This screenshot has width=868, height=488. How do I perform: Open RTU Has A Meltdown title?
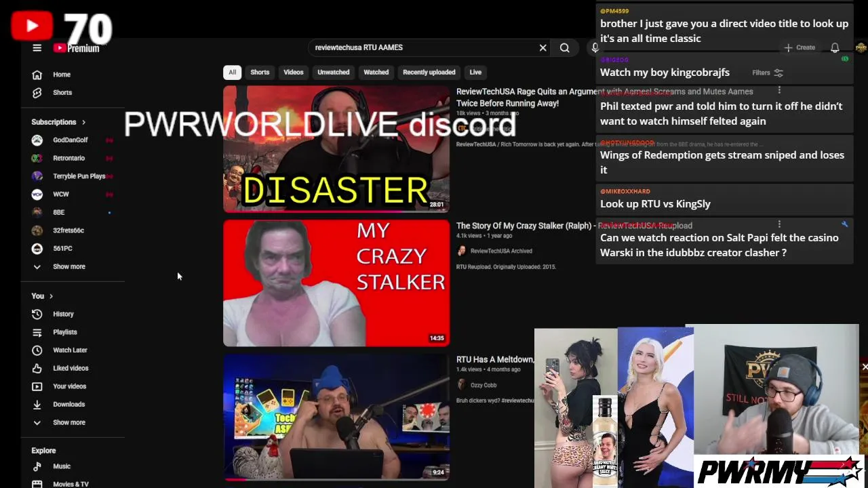click(494, 359)
